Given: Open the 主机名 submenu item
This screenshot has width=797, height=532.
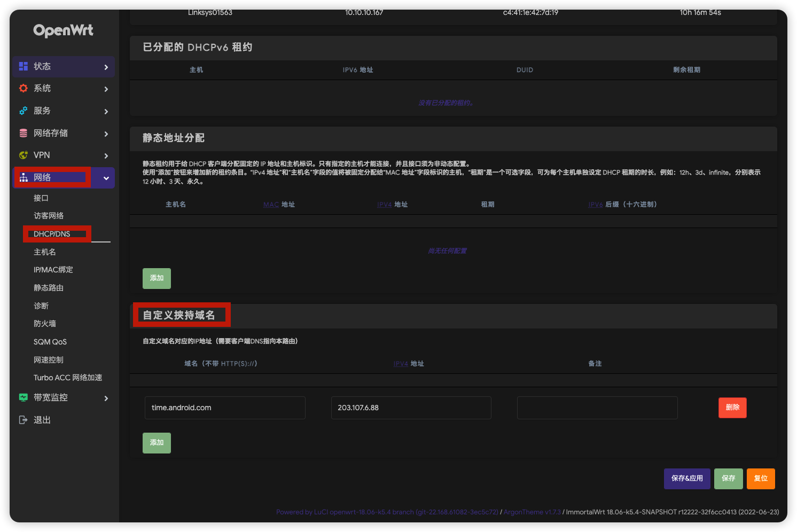Looking at the screenshot, I should 45,252.
